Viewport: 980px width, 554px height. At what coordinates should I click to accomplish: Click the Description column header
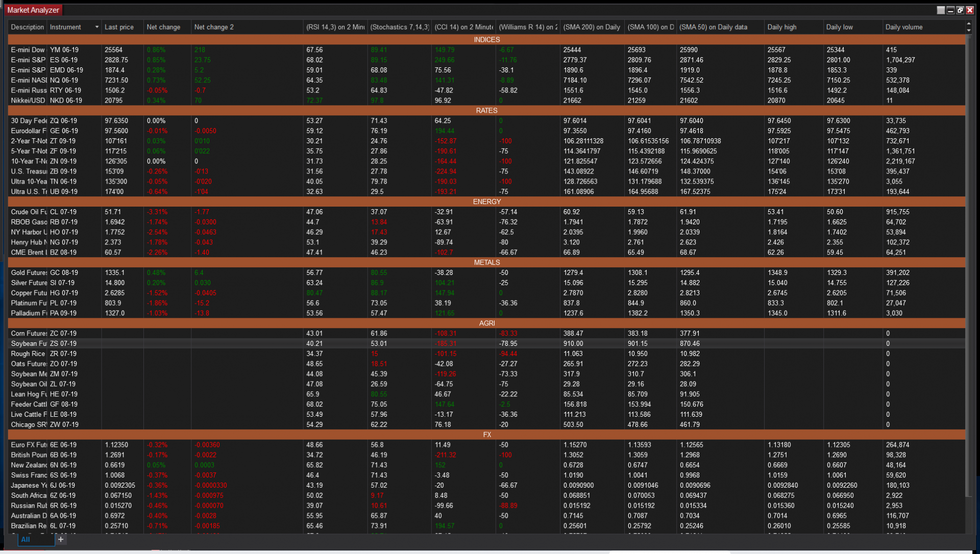28,27
